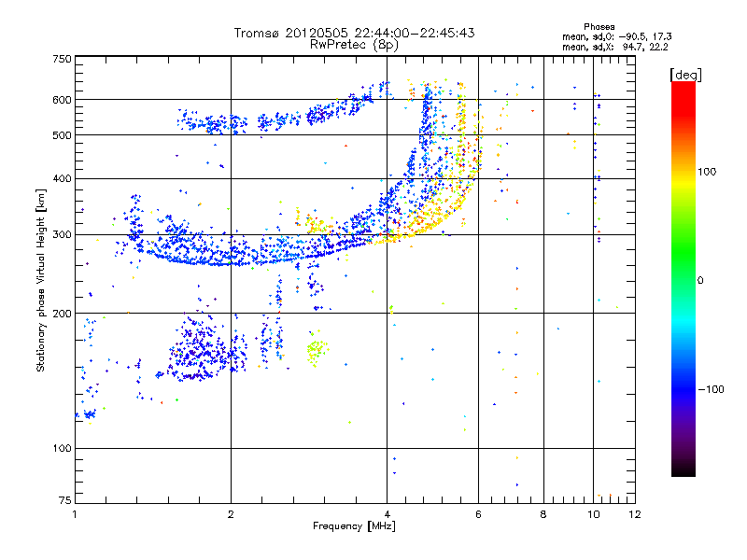Click the dense blue cluster below 200 km

click(200, 352)
